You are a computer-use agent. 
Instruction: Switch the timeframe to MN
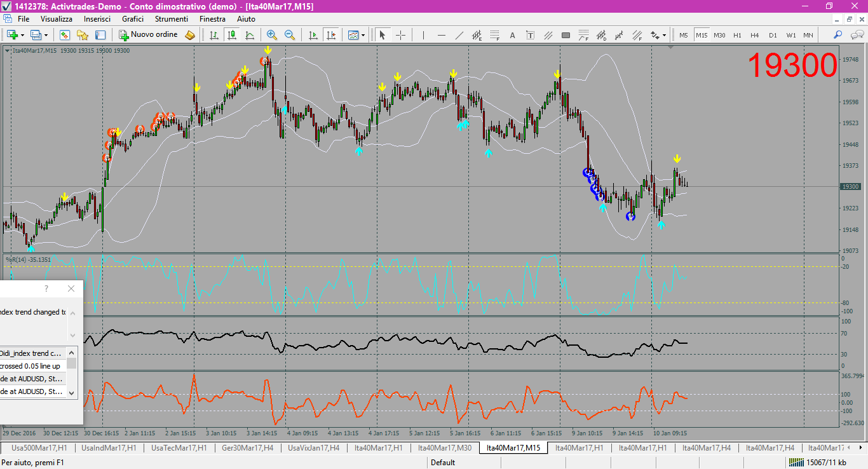tap(808, 35)
